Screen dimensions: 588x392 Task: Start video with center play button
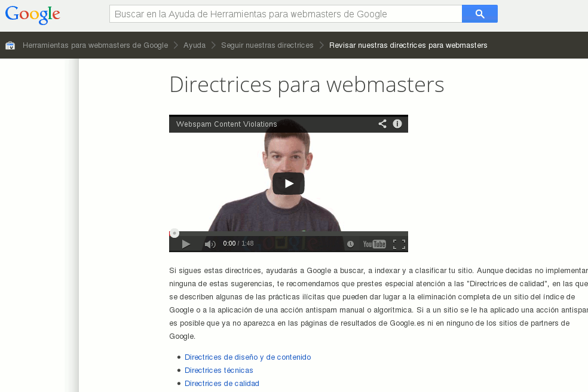click(289, 183)
